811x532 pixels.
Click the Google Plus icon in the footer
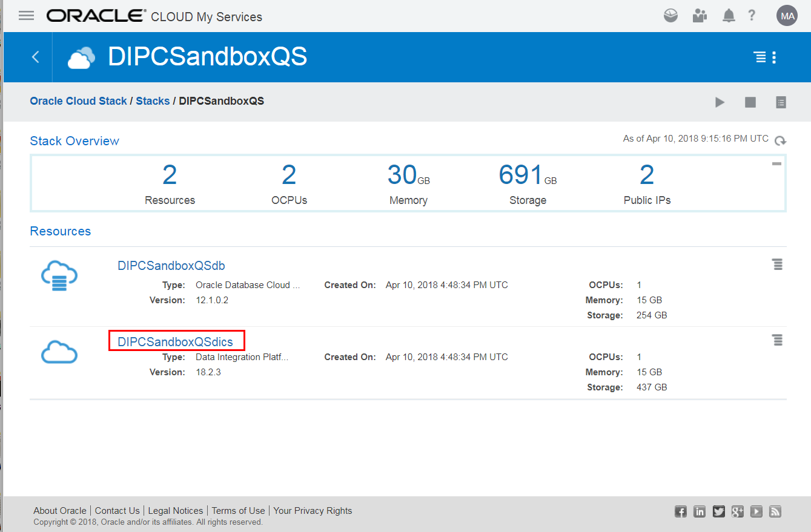737,511
